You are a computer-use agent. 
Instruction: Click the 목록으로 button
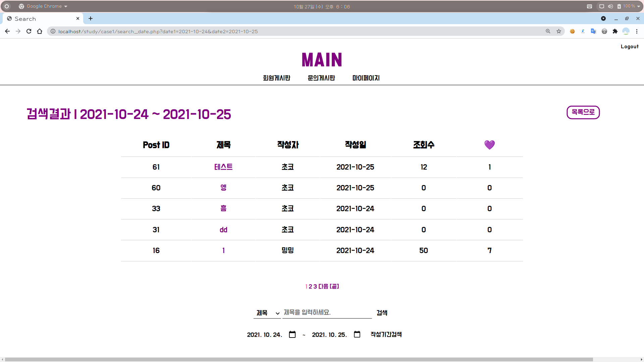[583, 112]
